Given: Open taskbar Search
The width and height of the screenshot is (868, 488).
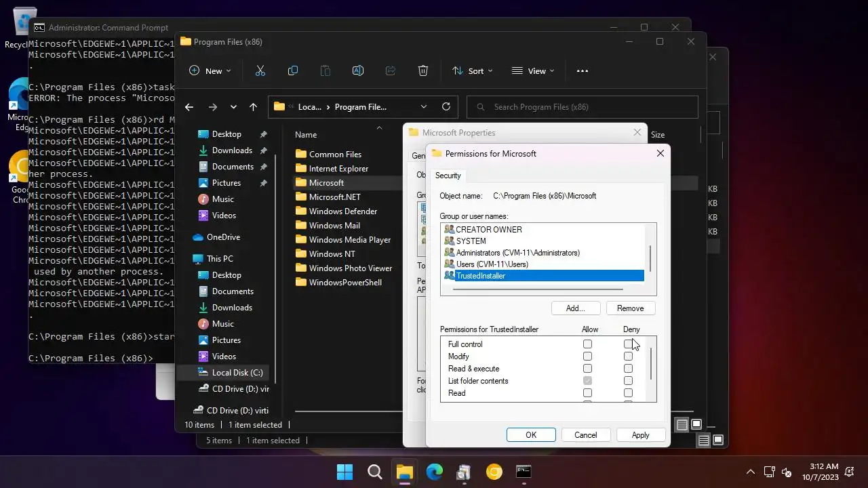Looking at the screenshot, I should tap(374, 472).
